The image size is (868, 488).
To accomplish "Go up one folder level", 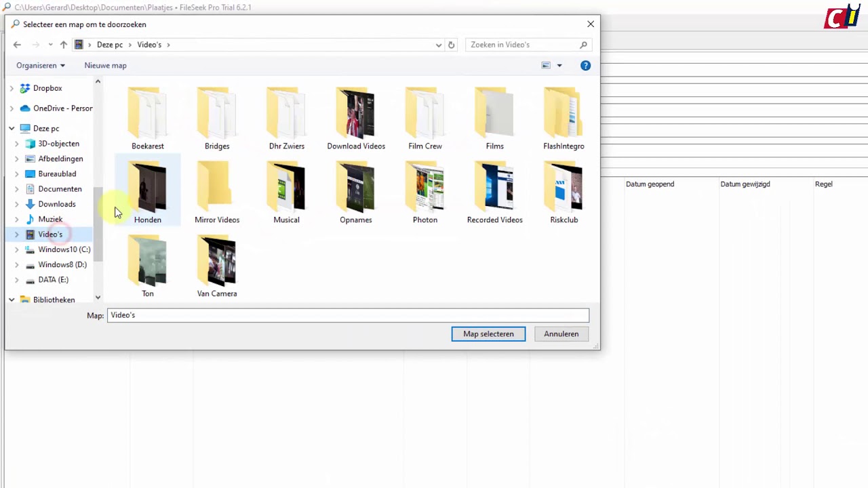I will (x=64, y=45).
